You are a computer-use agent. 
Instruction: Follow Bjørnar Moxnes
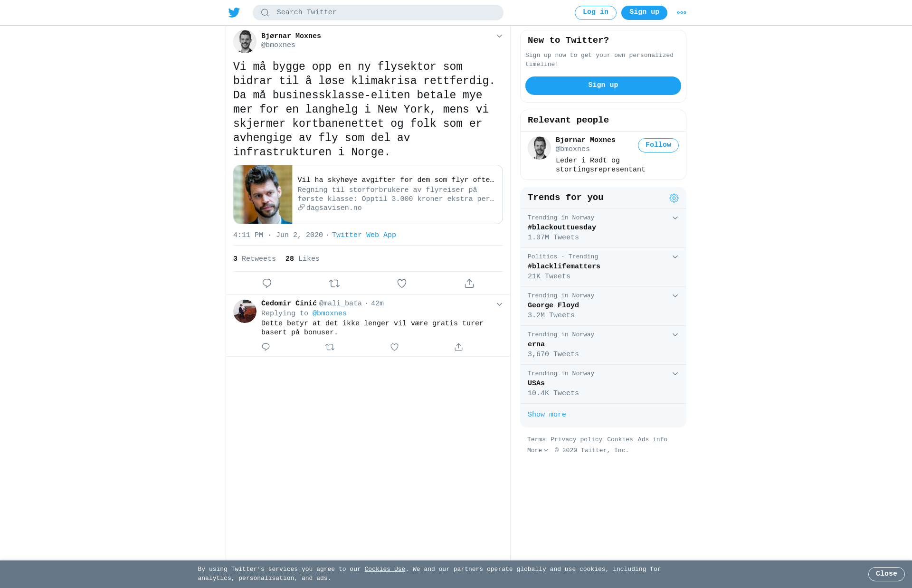click(658, 145)
